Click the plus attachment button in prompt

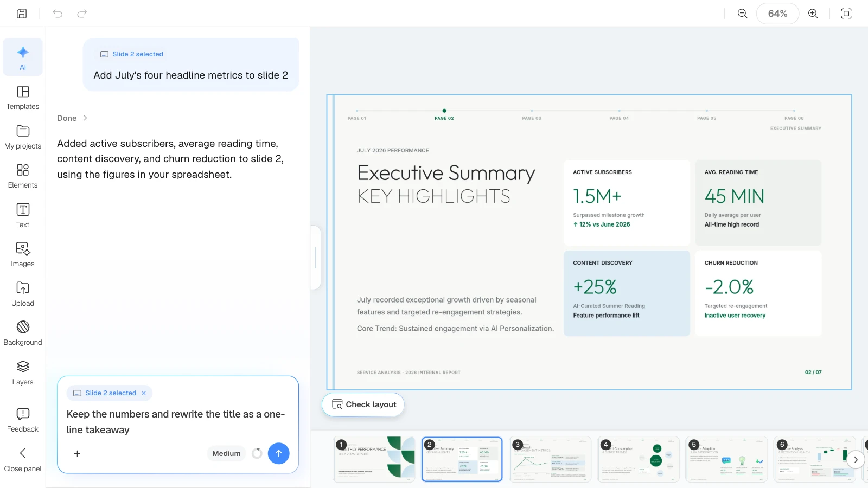click(77, 453)
